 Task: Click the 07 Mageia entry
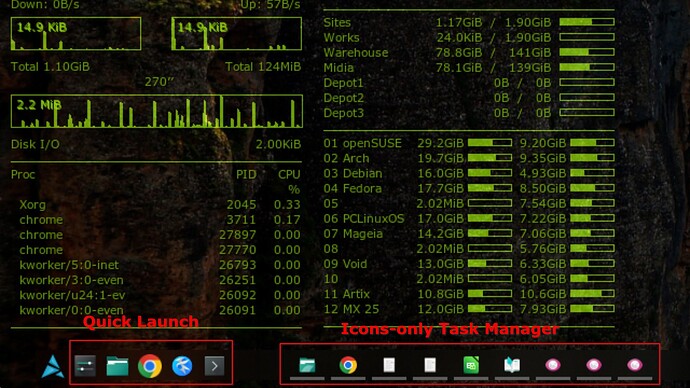pyautogui.click(x=353, y=234)
